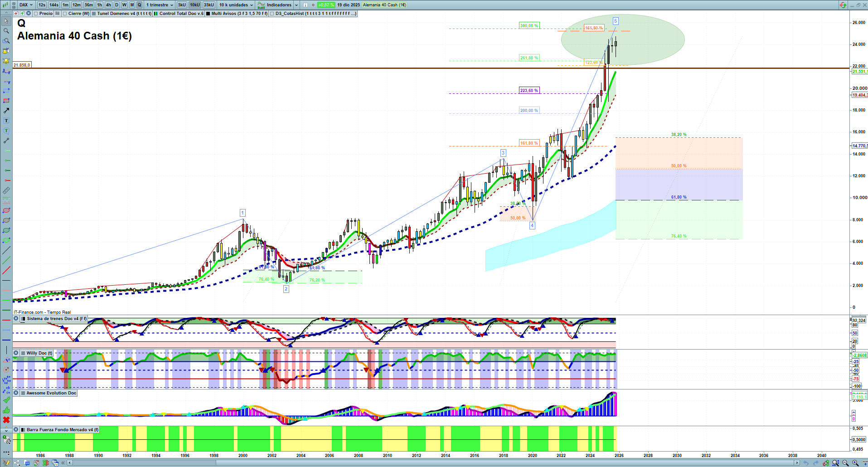Click the 35kU units button
Screen dimensions: 868x467
[209, 5]
